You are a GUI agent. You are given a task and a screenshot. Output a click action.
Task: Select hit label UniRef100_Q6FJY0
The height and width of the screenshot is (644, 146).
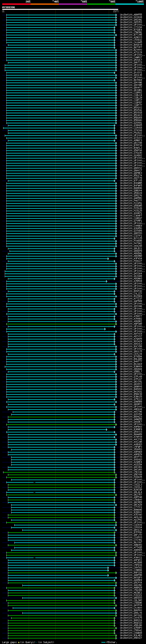pyautogui.click(x=131, y=535)
